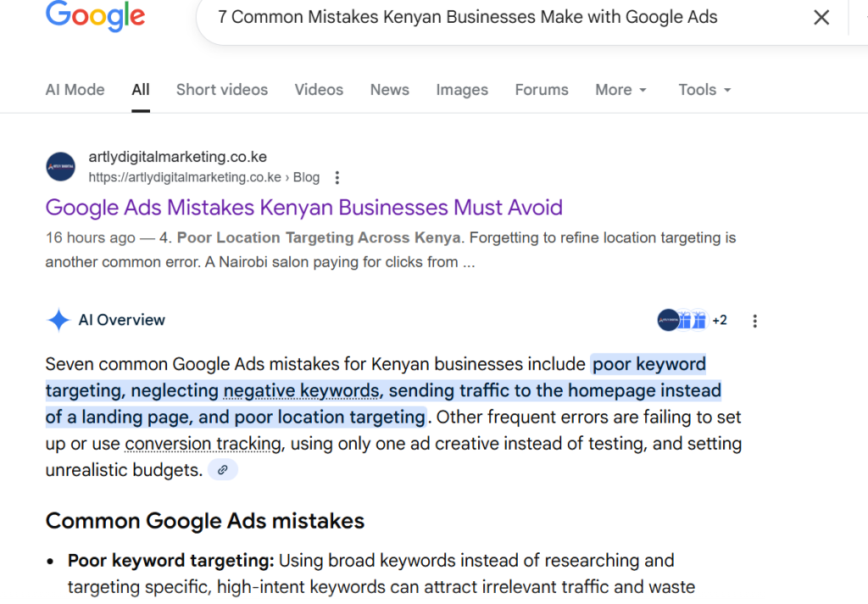Open Google Ads Mistakes Kenyan Businesses link
Screen dimensions: 868x604
(x=303, y=207)
